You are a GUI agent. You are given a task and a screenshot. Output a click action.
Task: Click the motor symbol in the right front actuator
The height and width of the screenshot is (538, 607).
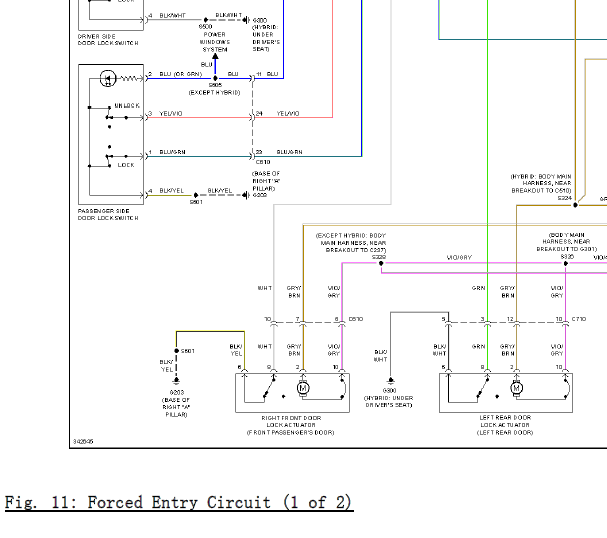click(x=303, y=388)
